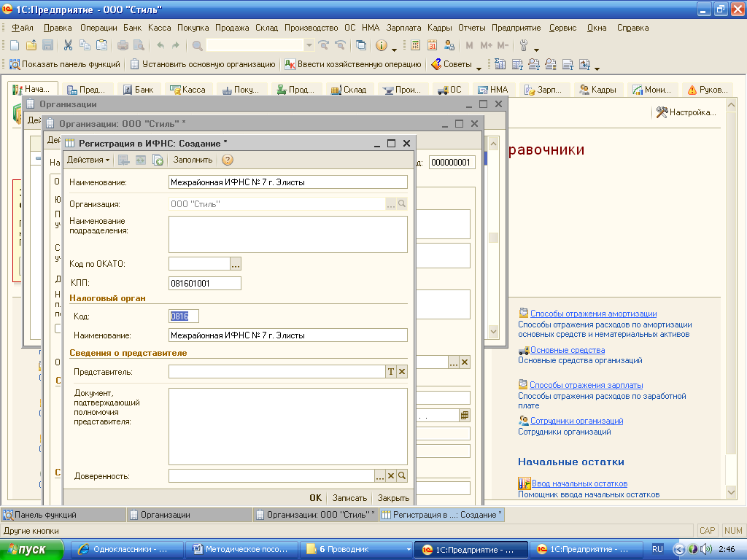Click the T text button in Представитель field

tap(391, 372)
